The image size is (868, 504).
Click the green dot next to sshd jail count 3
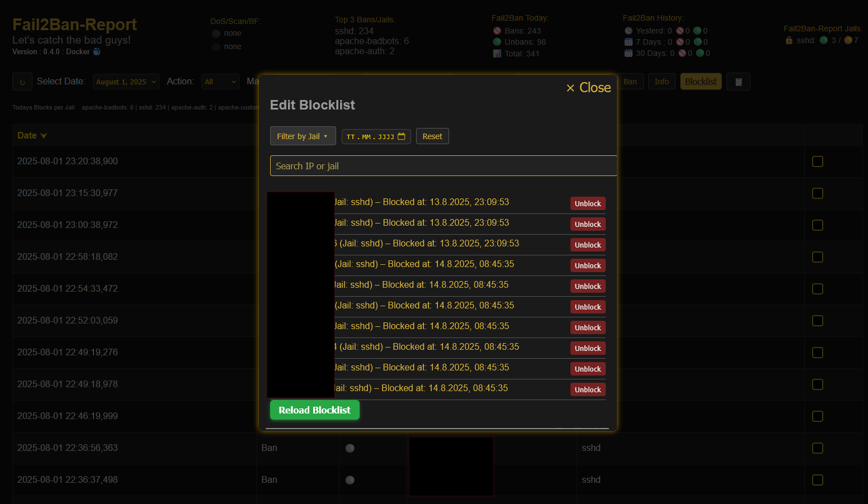[824, 40]
